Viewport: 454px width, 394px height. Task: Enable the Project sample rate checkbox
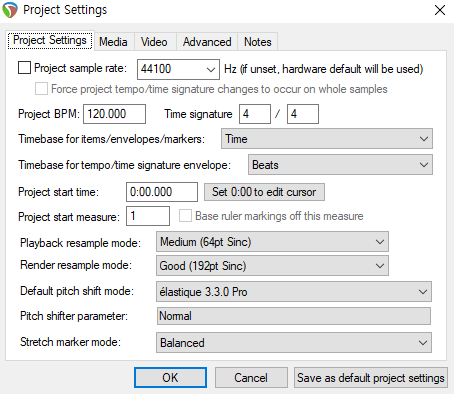[x=24, y=68]
